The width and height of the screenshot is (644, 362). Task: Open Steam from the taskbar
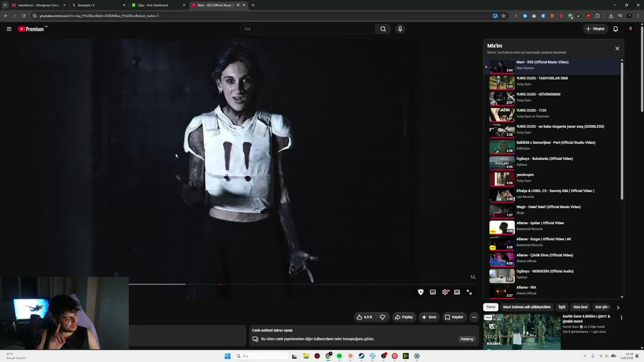pos(361,356)
